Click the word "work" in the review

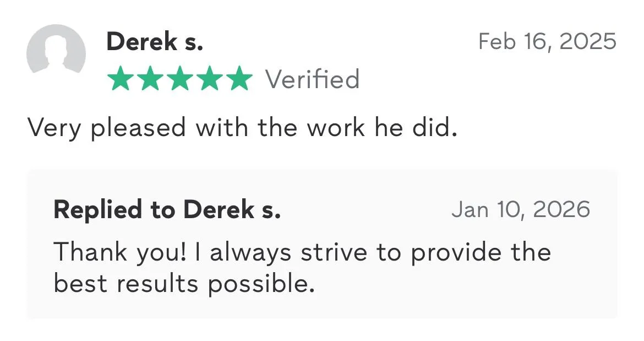[336, 128]
